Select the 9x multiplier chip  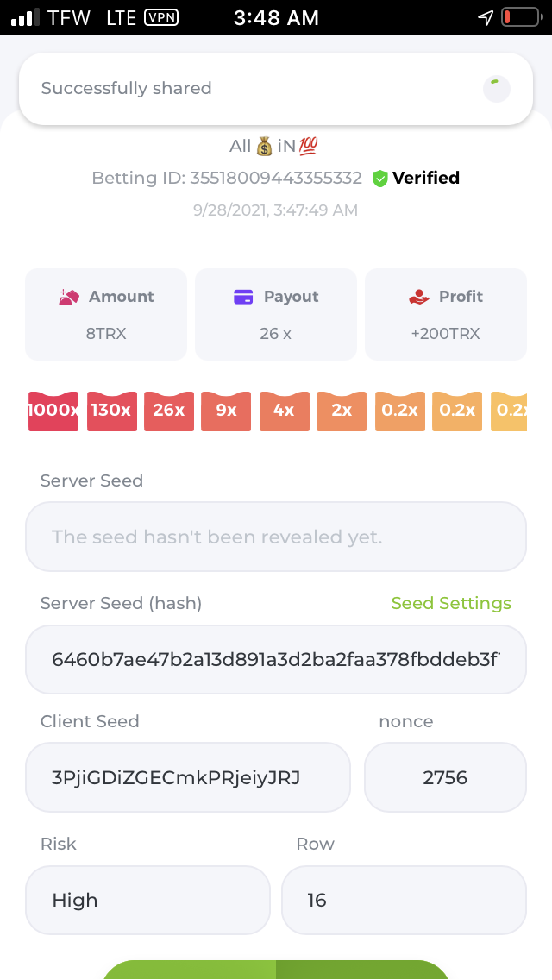(226, 411)
